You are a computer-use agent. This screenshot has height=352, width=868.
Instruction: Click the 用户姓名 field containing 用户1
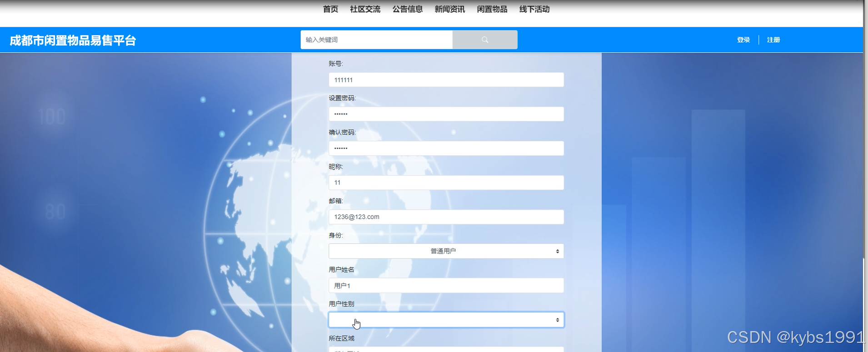446,286
